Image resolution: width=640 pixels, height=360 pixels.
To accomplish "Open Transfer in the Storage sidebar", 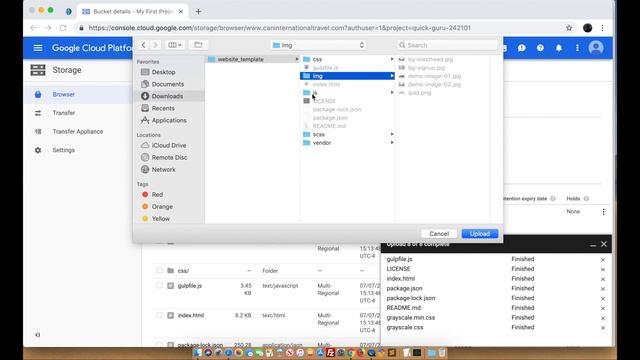I will [64, 113].
